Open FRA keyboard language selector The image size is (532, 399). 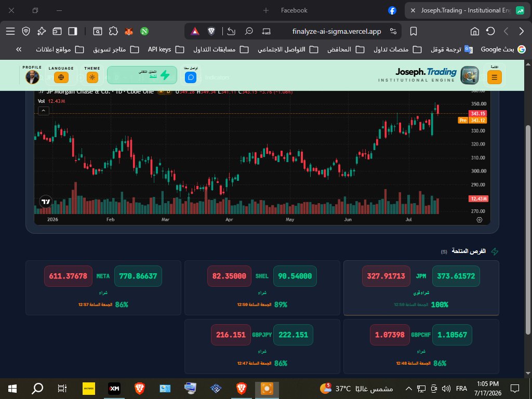pyautogui.click(x=461, y=389)
